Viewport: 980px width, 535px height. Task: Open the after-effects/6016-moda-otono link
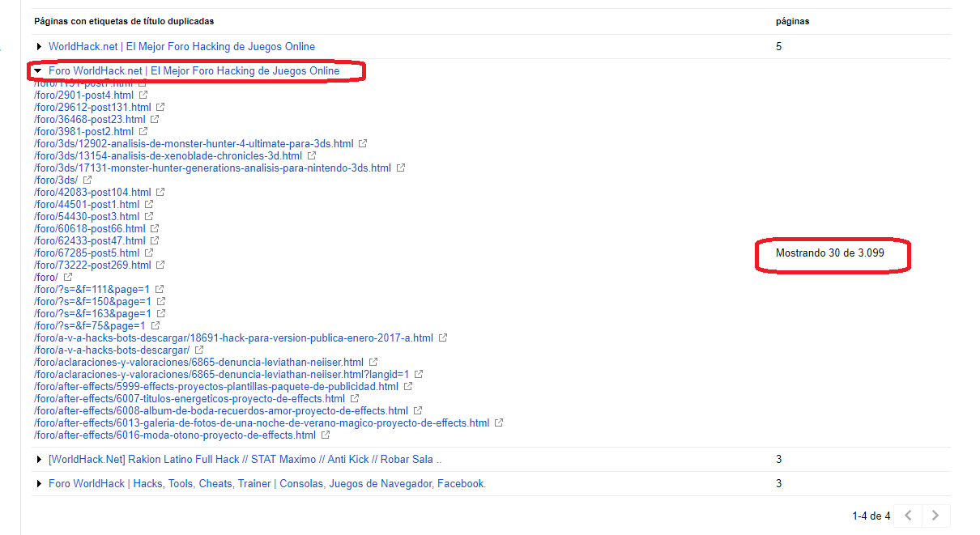click(x=175, y=435)
